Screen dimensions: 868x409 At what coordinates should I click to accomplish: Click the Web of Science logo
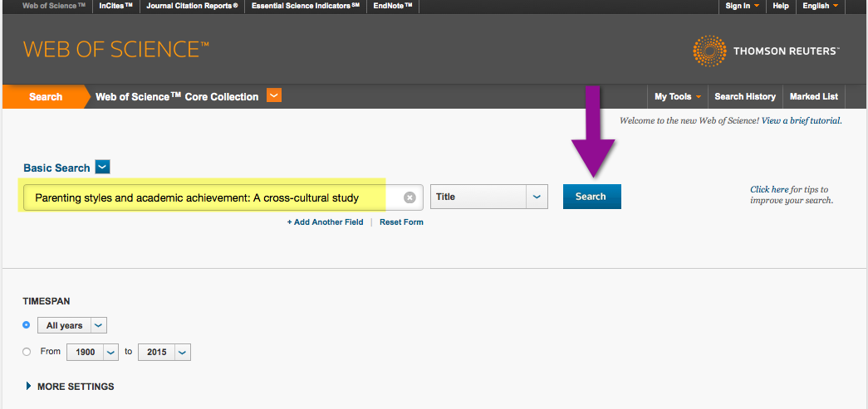click(116, 49)
